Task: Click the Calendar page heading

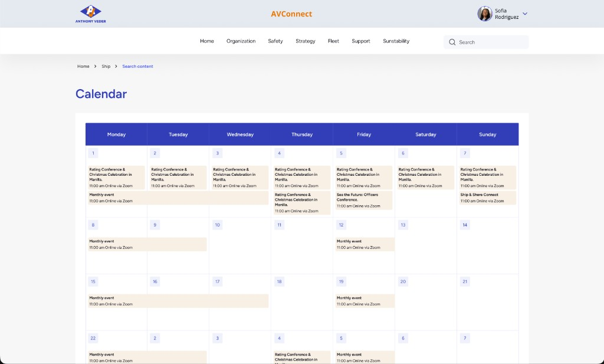Action: pyautogui.click(x=101, y=94)
